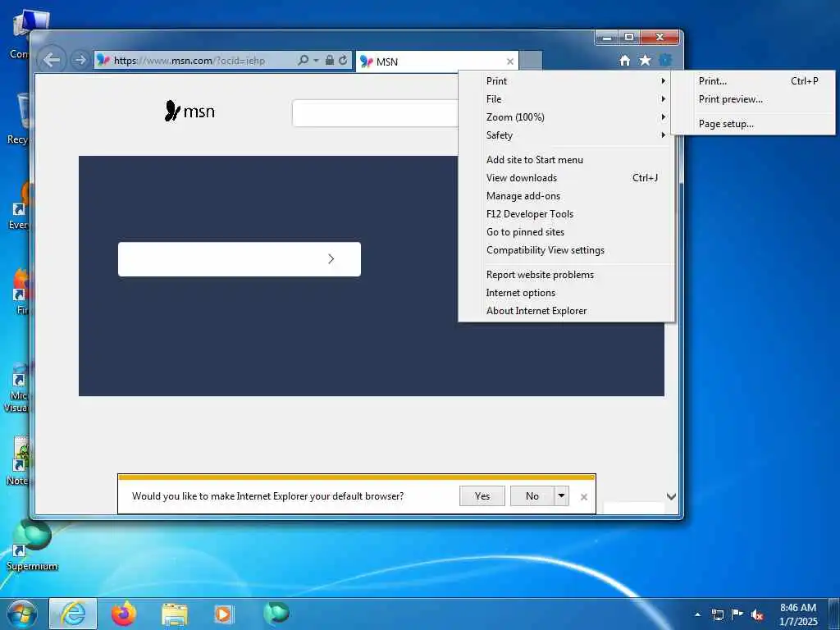Screen dimensions: 840x630
Task: Open the Windows Start button
Action: click(x=22, y=614)
